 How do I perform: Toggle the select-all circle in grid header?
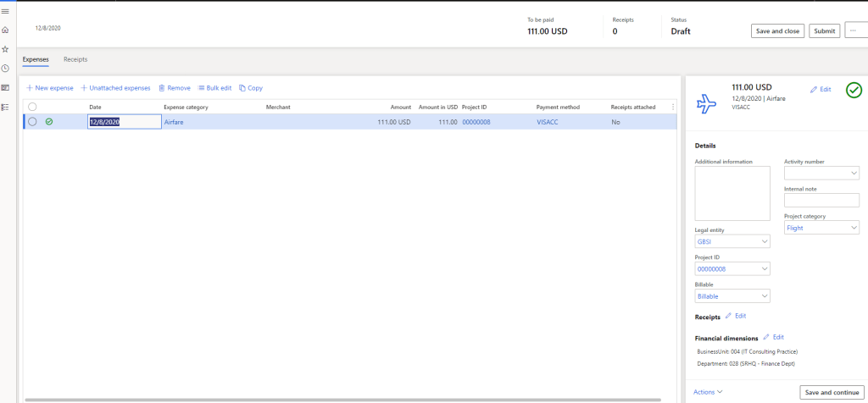[32, 107]
